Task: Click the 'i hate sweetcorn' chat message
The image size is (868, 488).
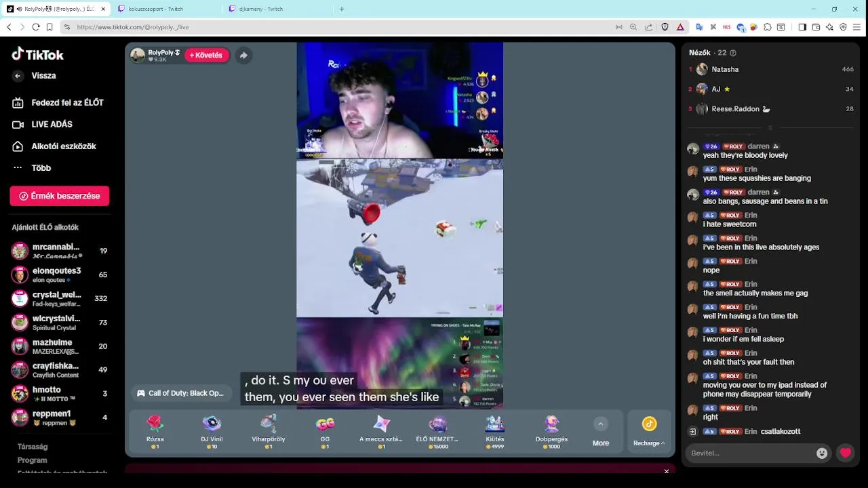Action: pos(730,224)
